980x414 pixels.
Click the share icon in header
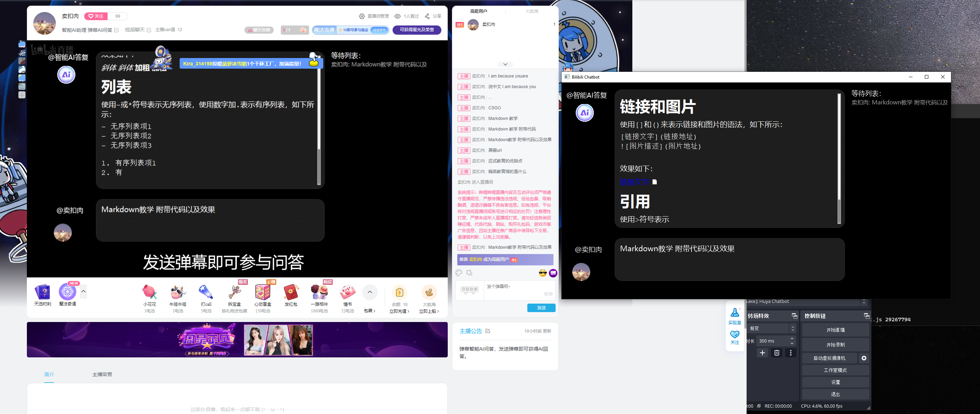coord(427,16)
